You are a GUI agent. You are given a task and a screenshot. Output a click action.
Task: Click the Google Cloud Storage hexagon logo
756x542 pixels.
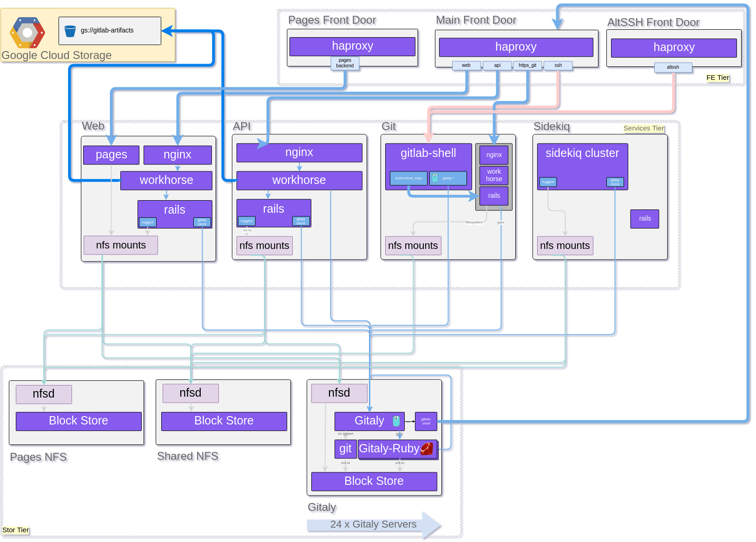27,33
